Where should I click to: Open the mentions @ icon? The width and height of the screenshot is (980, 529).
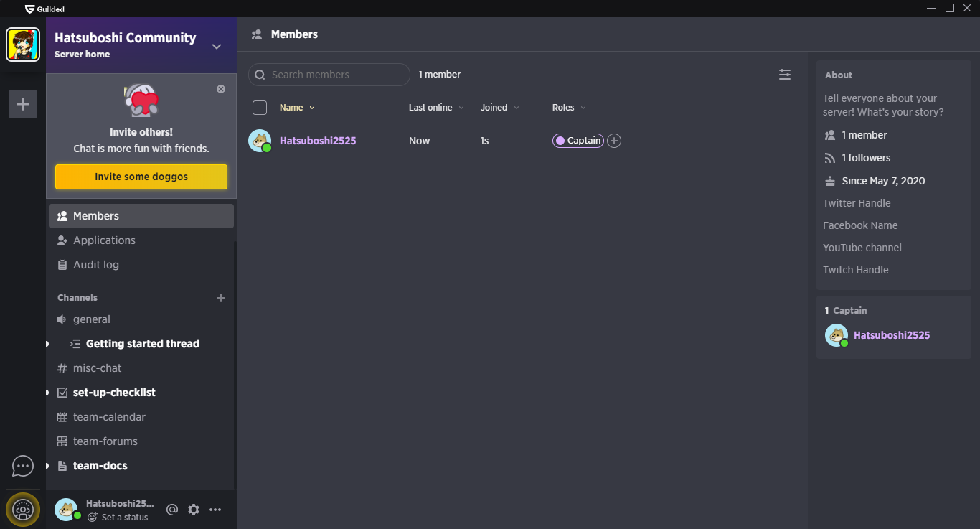(x=172, y=510)
